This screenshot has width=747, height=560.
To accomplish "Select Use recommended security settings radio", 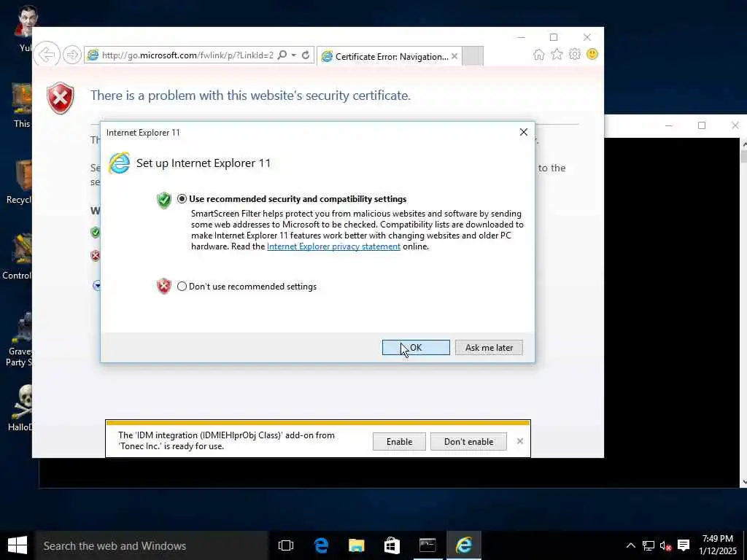I will coord(182,199).
